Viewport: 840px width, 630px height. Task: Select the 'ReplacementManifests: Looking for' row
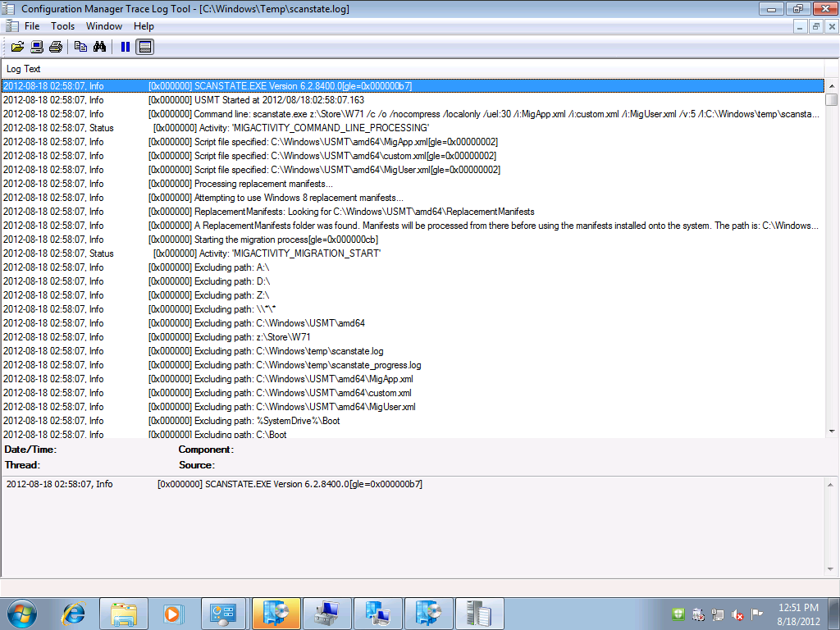413,211
